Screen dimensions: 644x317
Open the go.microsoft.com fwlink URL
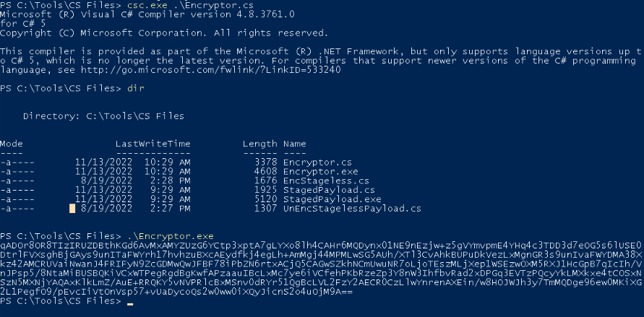click(211, 70)
